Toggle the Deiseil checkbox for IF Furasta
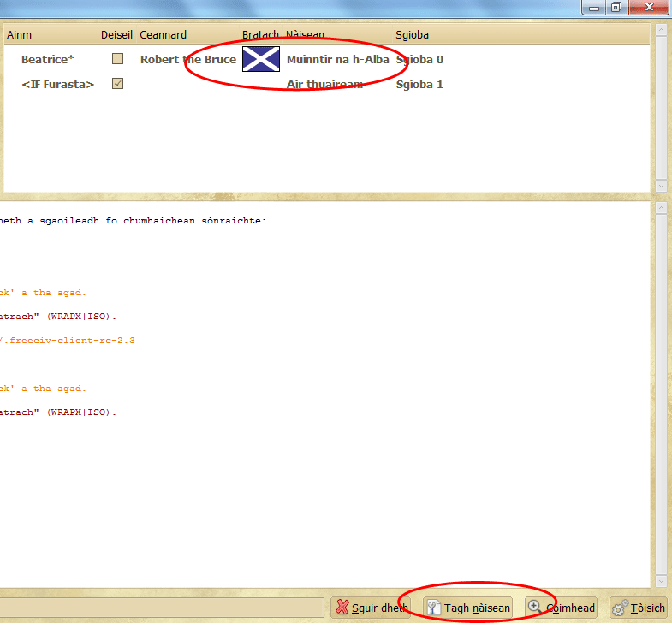672x623 pixels. (x=118, y=84)
